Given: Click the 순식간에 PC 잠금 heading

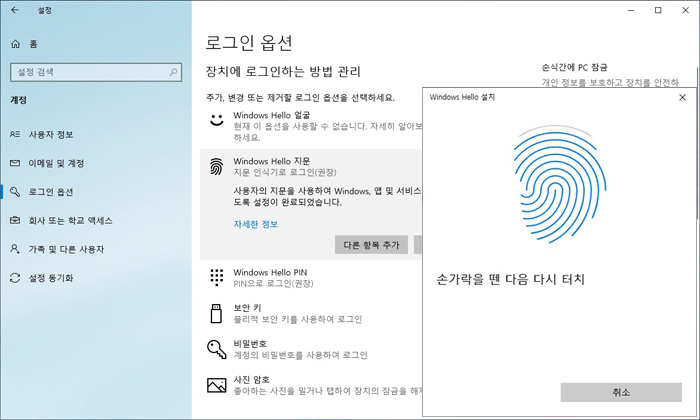Looking at the screenshot, I should (575, 67).
